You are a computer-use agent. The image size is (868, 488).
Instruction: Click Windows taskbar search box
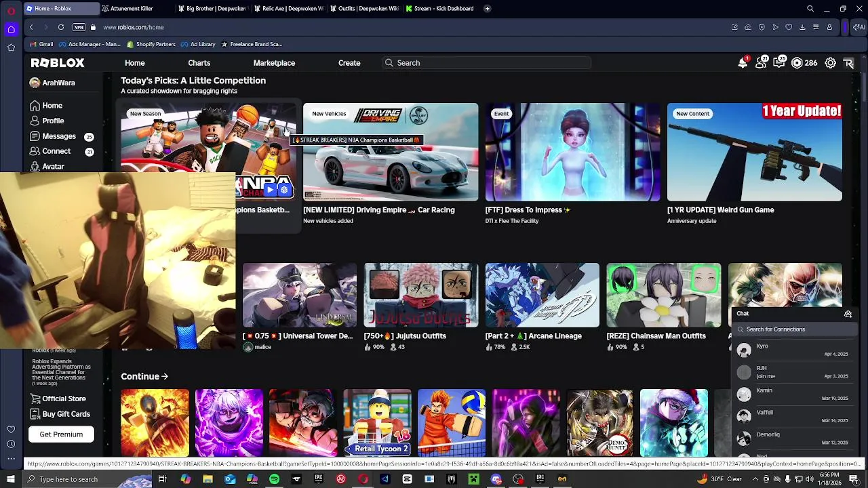point(87,479)
